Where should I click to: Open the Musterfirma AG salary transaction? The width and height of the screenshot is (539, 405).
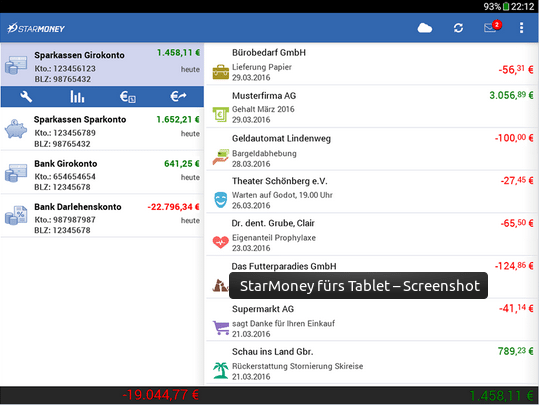[371, 107]
